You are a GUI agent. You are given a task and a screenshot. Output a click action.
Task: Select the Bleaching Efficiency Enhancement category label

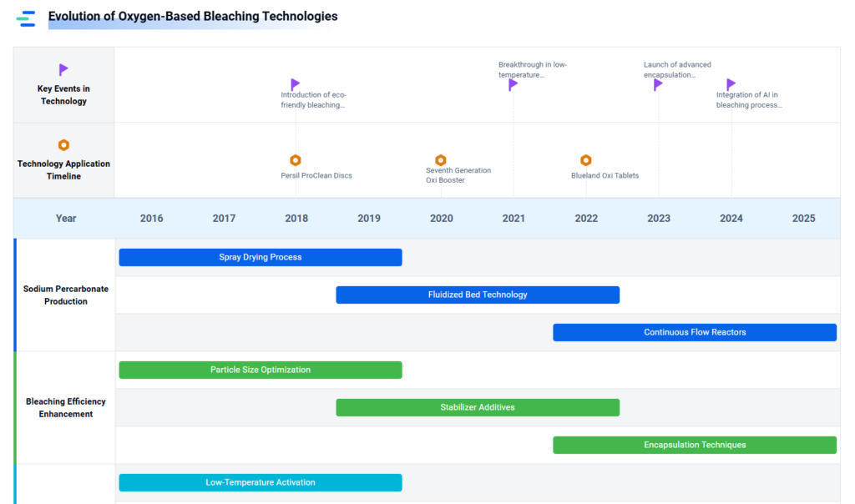point(66,408)
